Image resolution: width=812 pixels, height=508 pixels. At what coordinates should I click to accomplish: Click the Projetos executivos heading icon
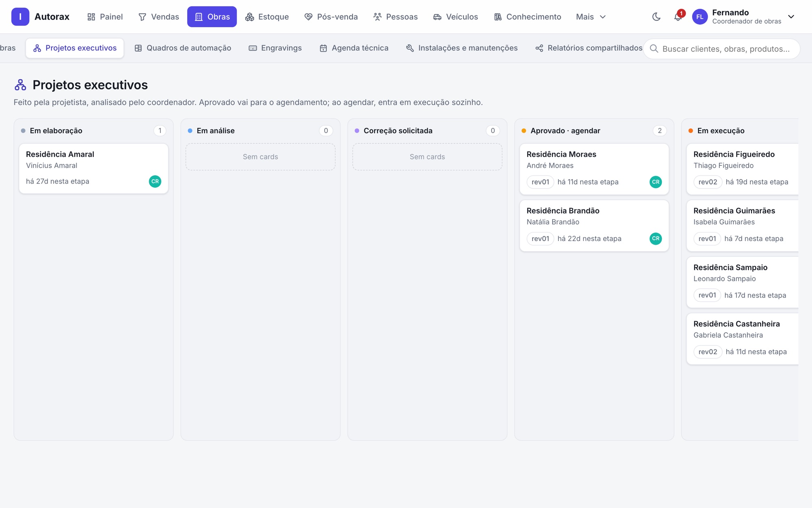pos(20,85)
